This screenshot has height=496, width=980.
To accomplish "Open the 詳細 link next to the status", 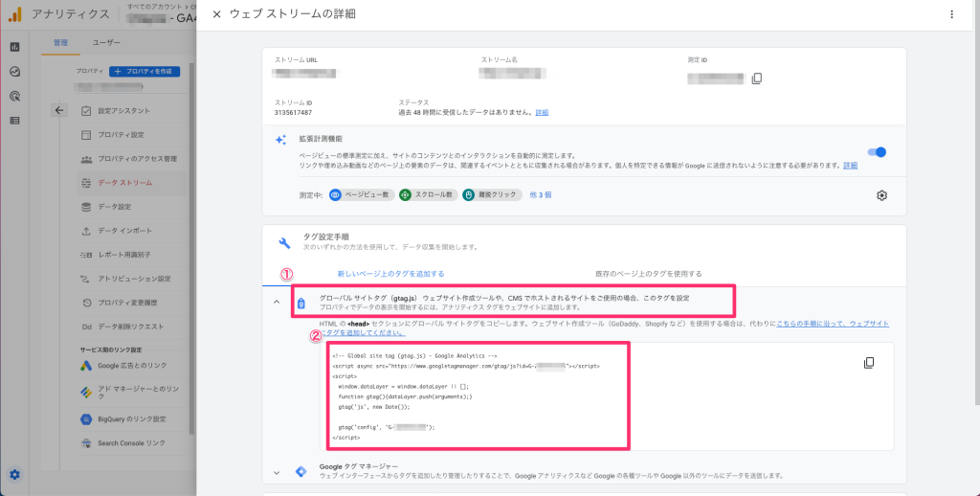I will [542, 113].
